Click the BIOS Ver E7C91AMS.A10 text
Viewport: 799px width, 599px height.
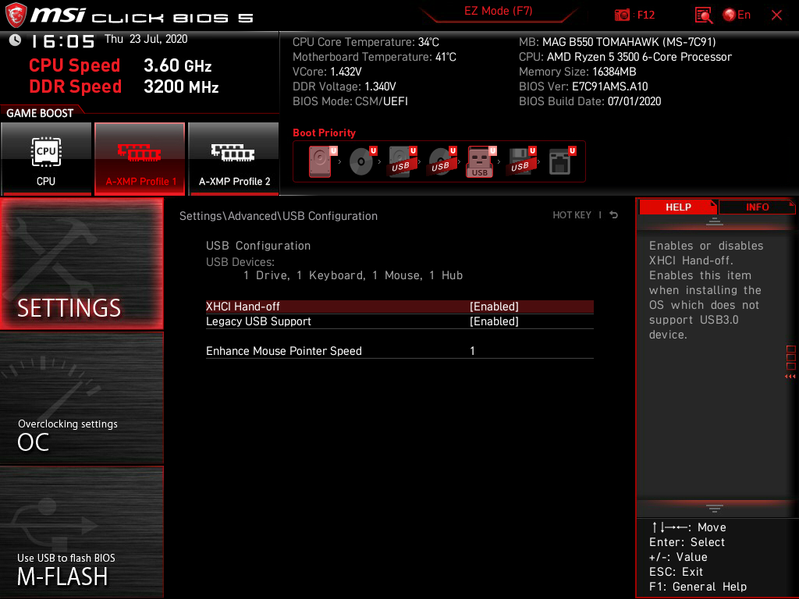(x=583, y=87)
